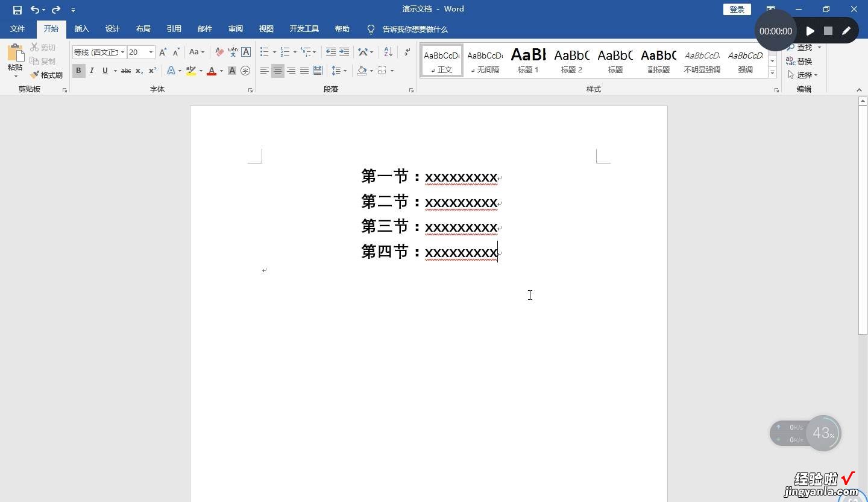Open line spacing dropdown

(x=339, y=71)
